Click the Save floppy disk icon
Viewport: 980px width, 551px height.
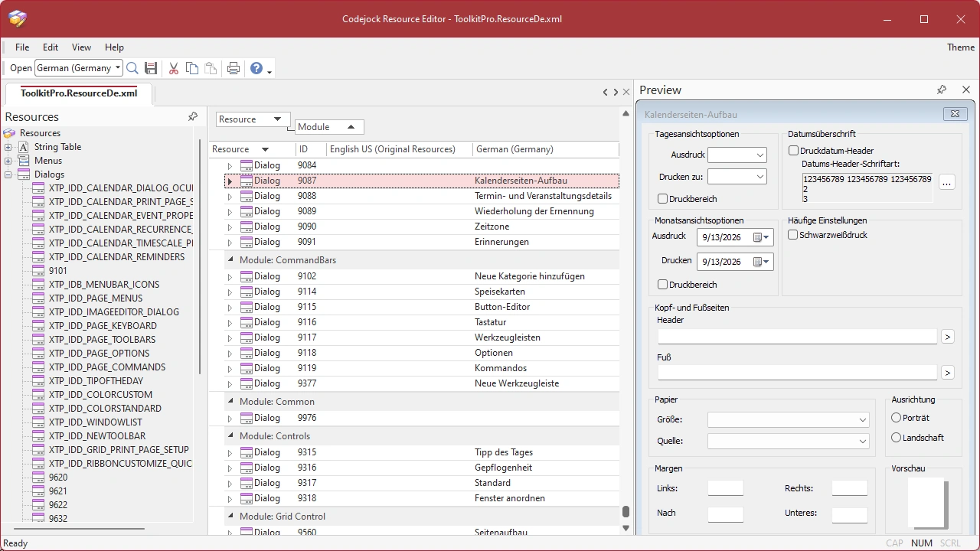click(x=151, y=68)
